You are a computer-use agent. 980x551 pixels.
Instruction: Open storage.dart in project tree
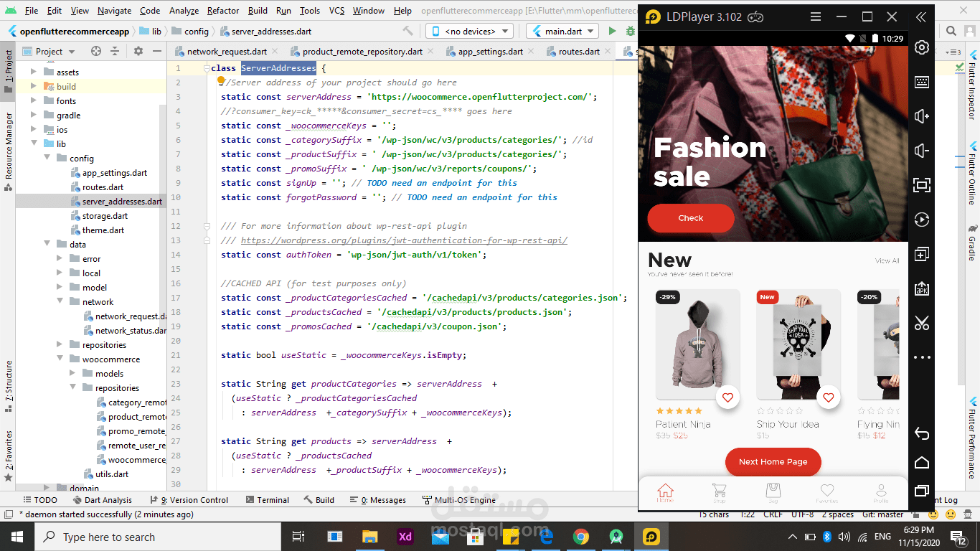click(x=105, y=216)
